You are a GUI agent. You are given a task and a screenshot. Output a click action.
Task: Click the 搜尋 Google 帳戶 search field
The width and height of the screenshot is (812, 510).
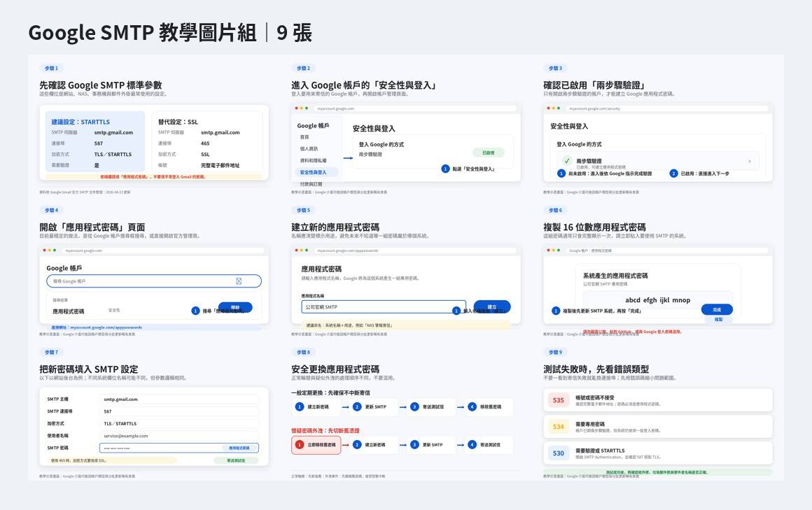(x=154, y=281)
